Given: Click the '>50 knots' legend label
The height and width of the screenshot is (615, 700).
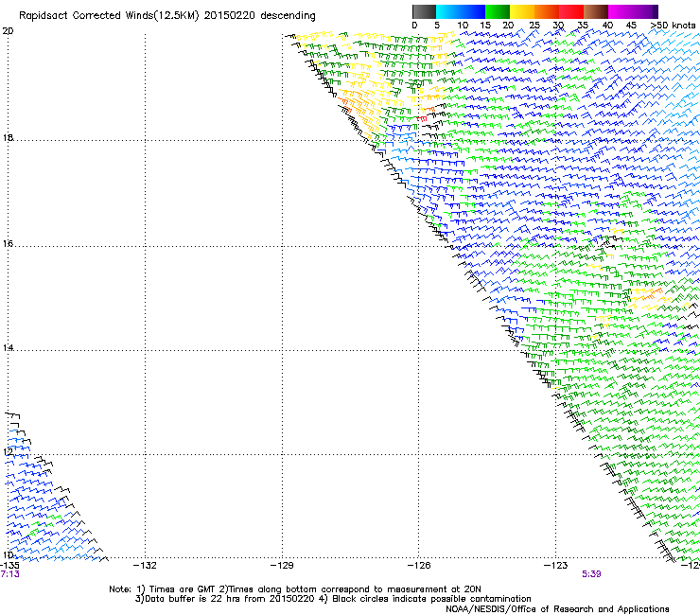Looking at the screenshot, I should (674, 26).
